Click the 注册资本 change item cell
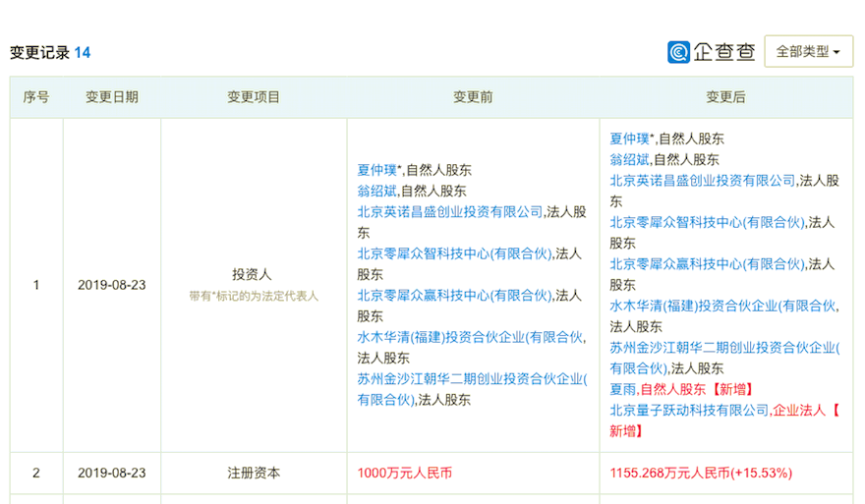 254,474
